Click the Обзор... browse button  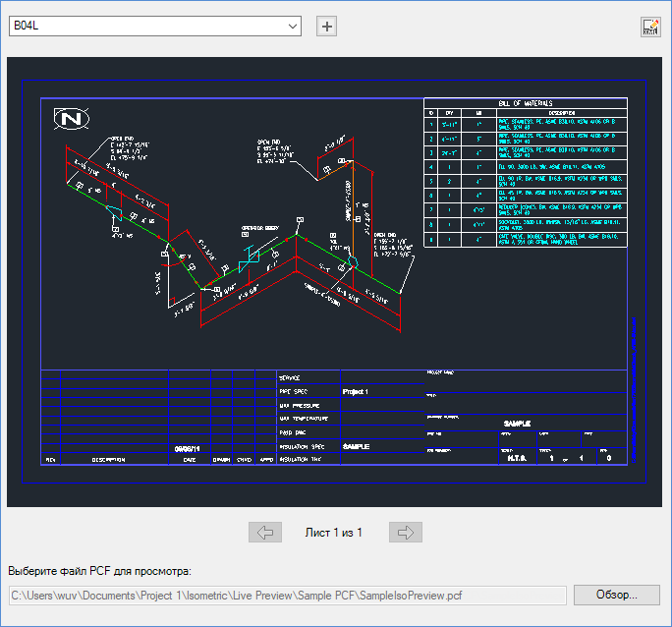[617, 595]
